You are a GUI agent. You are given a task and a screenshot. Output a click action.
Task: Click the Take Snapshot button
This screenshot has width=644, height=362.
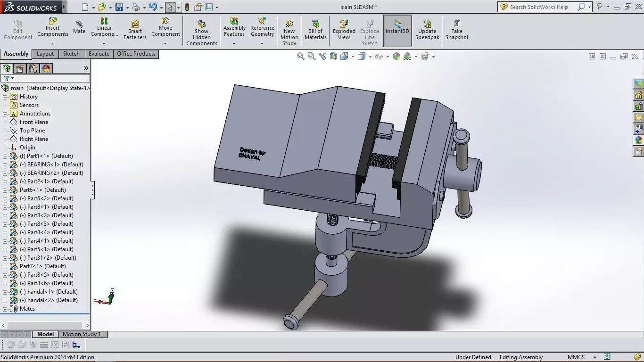[457, 30]
